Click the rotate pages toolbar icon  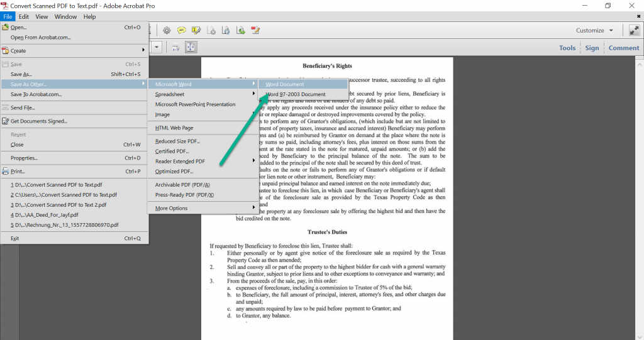[226, 30]
